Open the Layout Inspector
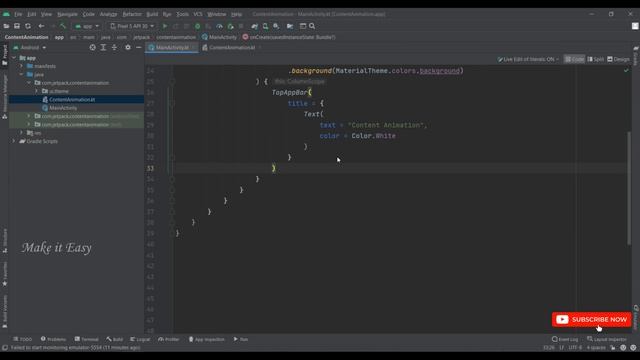Viewport: 640px width, 360px height. tap(607, 339)
